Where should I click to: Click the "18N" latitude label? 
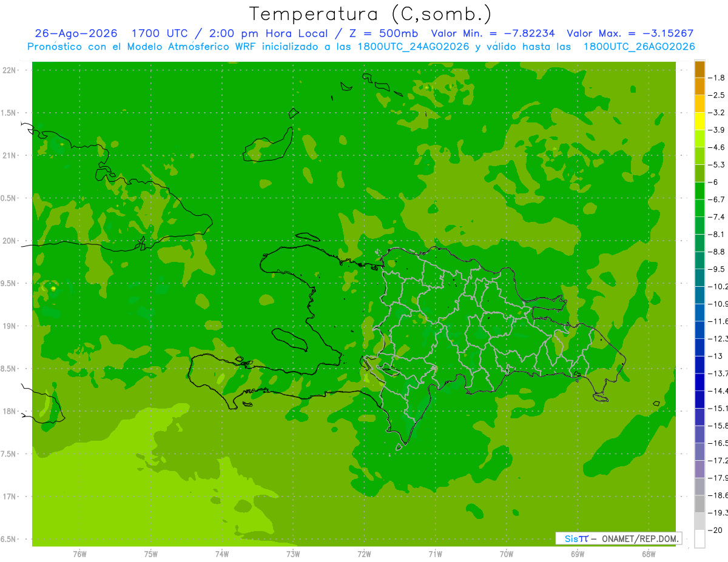coord(10,412)
